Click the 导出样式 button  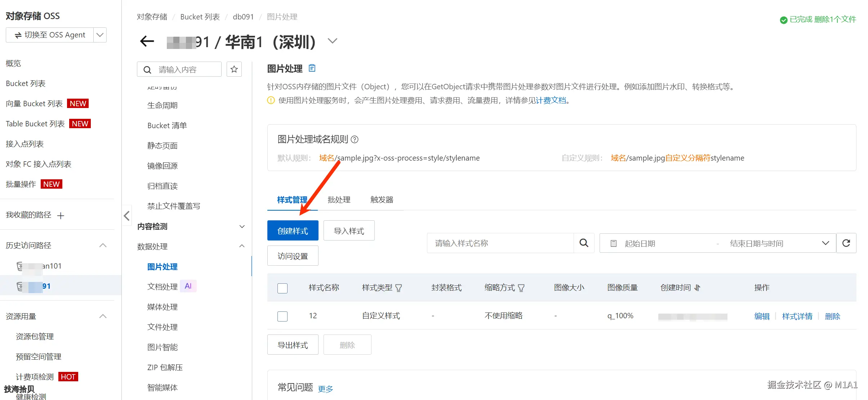[293, 345]
